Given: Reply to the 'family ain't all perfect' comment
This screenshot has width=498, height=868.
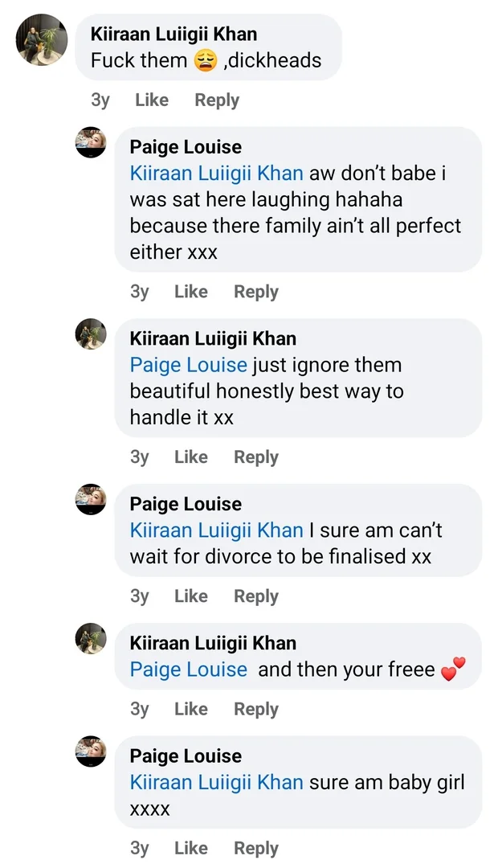Looking at the screenshot, I should [x=256, y=292].
